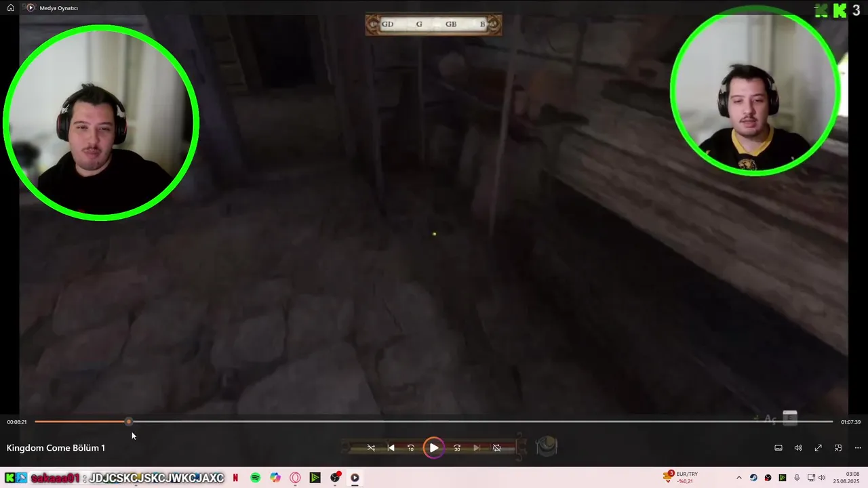Click the Media Player taskbar icon

click(355, 478)
